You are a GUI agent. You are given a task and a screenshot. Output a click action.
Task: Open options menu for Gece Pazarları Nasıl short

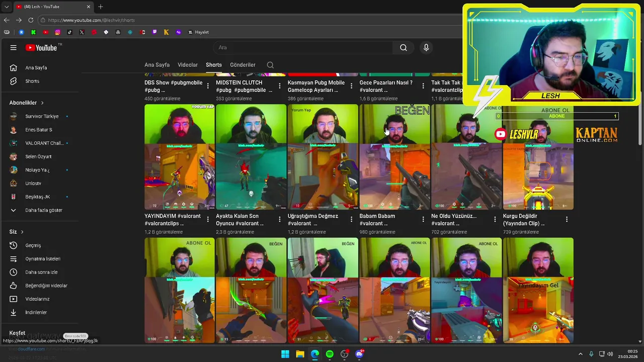[x=423, y=86]
